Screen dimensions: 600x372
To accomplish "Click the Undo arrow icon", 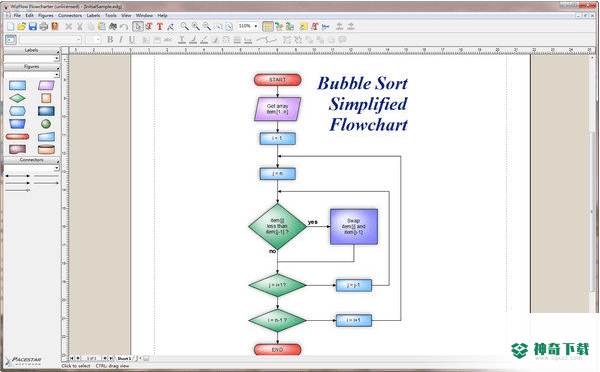I will click(x=123, y=26).
